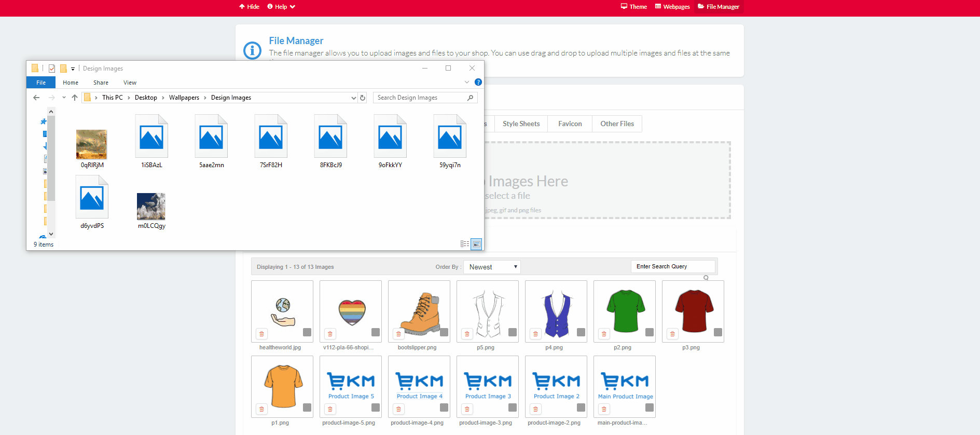Image resolution: width=980 pixels, height=435 pixels.
Task: Open the Order By Newest dropdown
Action: 492,267
